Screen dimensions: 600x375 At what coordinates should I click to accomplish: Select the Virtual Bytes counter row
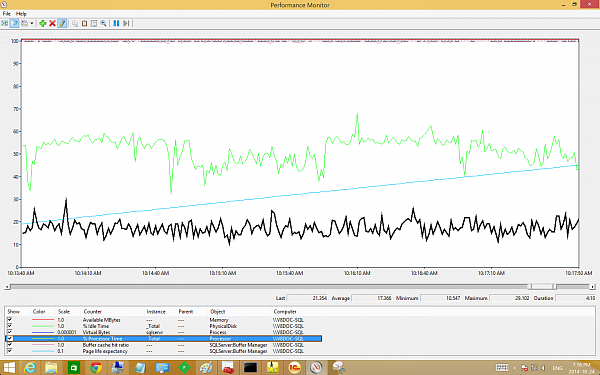coord(164,332)
